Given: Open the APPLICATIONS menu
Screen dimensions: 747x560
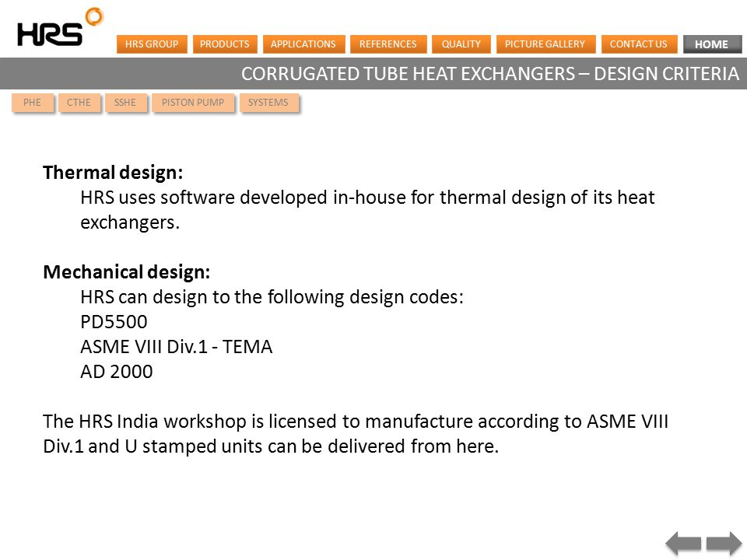Looking at the screenshot, I should point(303,44).
